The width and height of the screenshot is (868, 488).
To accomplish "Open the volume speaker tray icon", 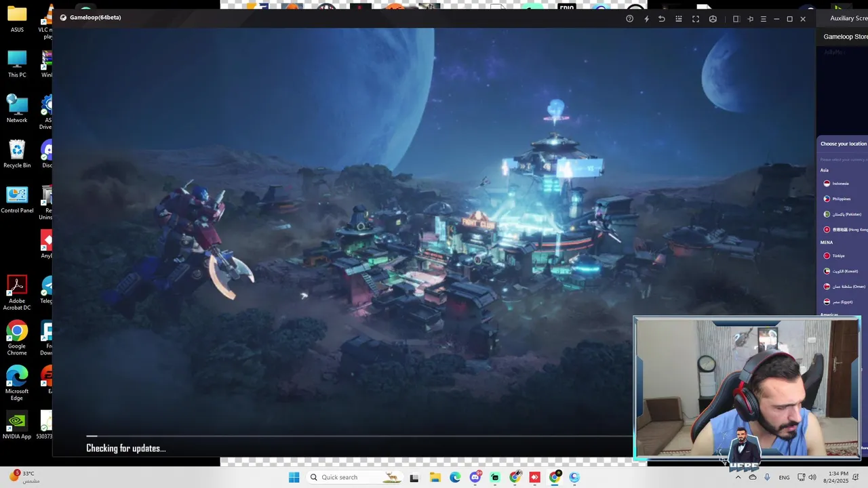I will click(812, 477).
